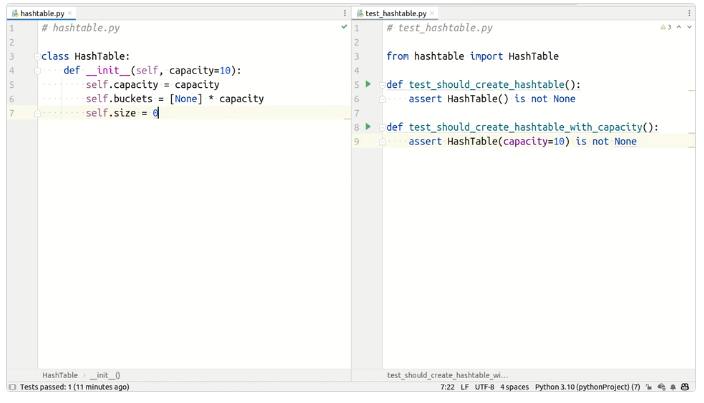
Task: Toggle tool windows icon at bottom-left corner
Action: pos(12,387)
